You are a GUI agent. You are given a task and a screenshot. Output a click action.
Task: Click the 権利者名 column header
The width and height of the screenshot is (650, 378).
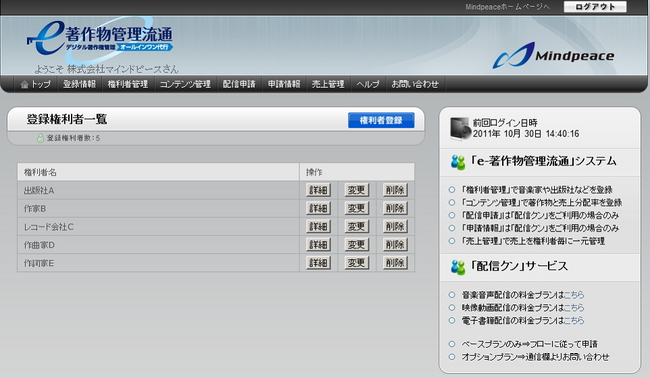click(158, 172)
